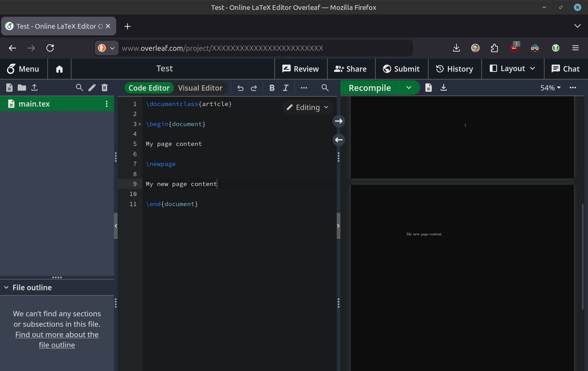Viewport: 588px width, 371px height.
Task: Click the Recompile button
Action: click(370, 88)
